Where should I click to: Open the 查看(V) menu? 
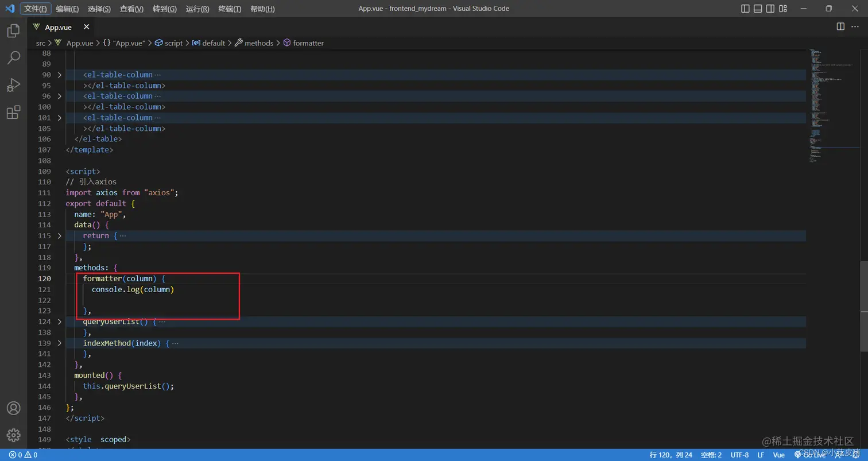(131, 9)
